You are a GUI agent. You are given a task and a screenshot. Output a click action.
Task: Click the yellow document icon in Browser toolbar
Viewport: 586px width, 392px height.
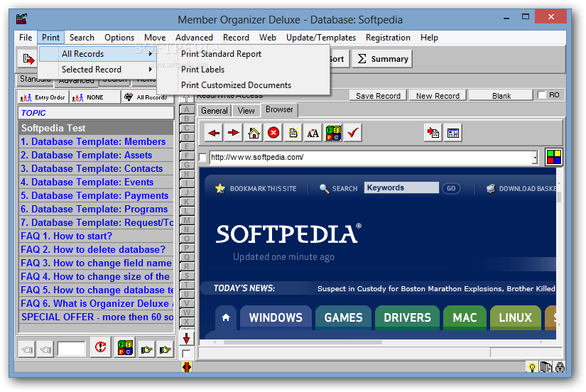click(x=293, y=133)
